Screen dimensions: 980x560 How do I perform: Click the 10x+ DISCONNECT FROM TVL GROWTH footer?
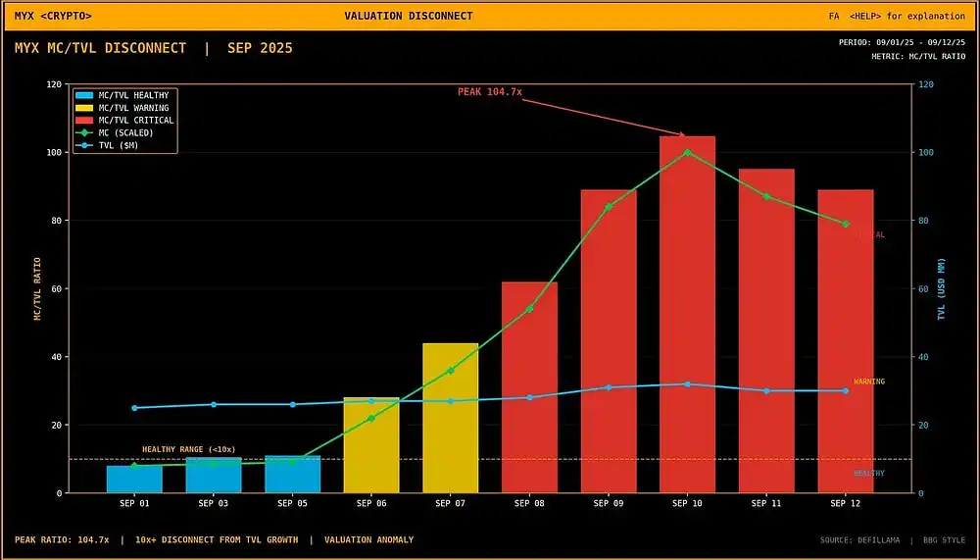click(217, 539)
